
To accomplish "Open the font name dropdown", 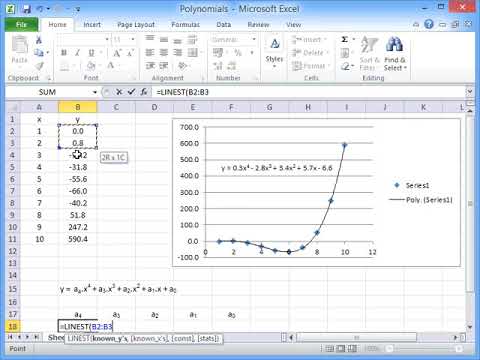I will point(107,40).
